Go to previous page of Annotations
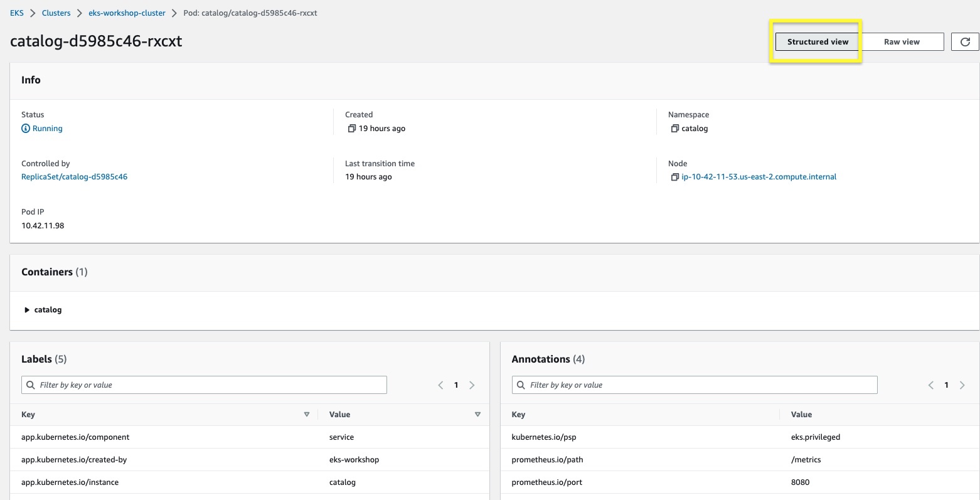Screen dimensions: 980x500 [930, 385]
